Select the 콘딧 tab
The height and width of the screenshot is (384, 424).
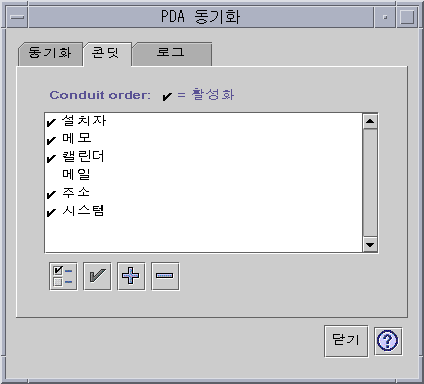(x=107, y=54)
